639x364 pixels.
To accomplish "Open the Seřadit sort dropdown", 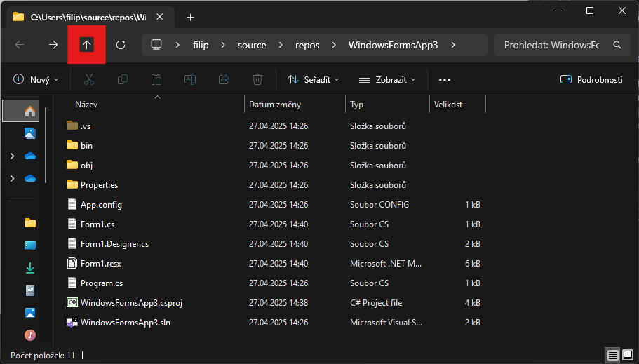I will click(x=314, y=79).
